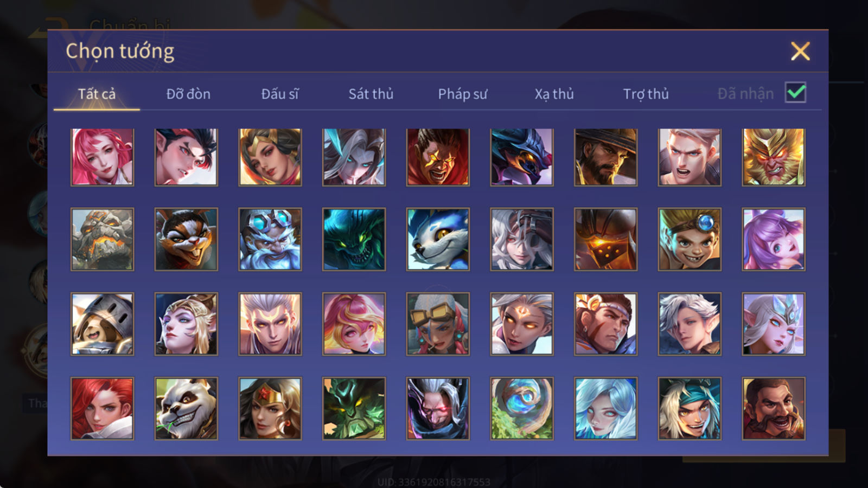The image size is (868, 488).
Task: Choose the white-bearded dwarf with goggles hero
Action: click(x=270, y=239)
